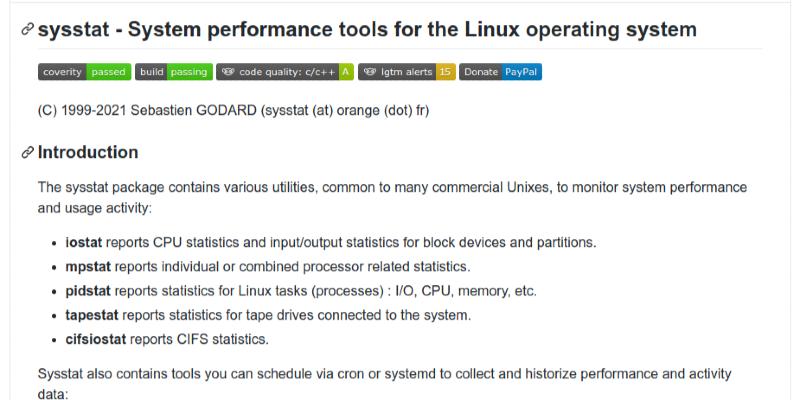800x400 pixels.
Task: Click the anchor link icon beside Introduction
Action: pos(27,153)
